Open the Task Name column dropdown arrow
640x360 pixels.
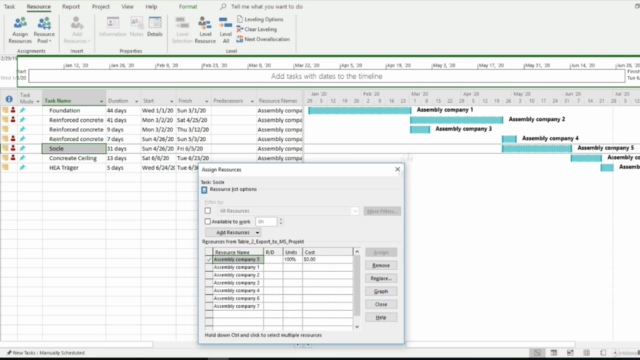[x=101, y=101]
